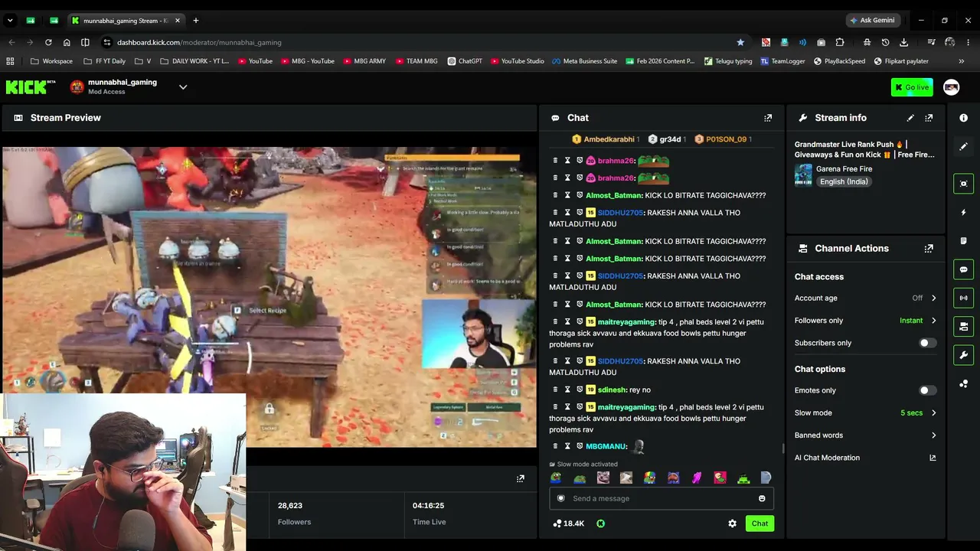Open a new browser tab

[x=196, y=21]
